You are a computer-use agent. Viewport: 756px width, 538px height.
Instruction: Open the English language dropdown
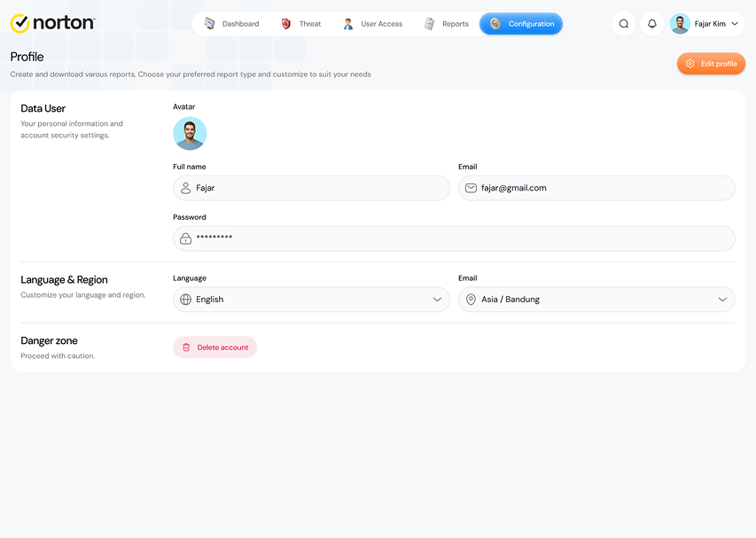(311, 300)
